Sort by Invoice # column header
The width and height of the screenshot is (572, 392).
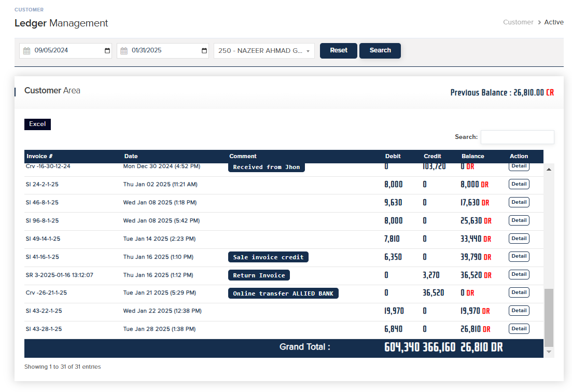pyautogui.click(x=39, y=156)
